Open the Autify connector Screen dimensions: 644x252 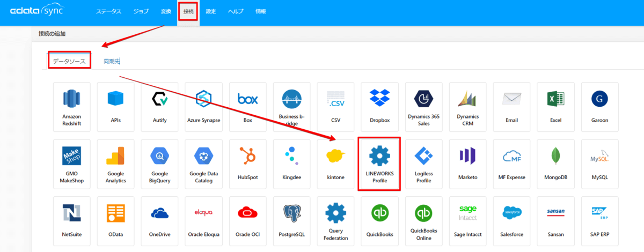(x=160, y=106)
